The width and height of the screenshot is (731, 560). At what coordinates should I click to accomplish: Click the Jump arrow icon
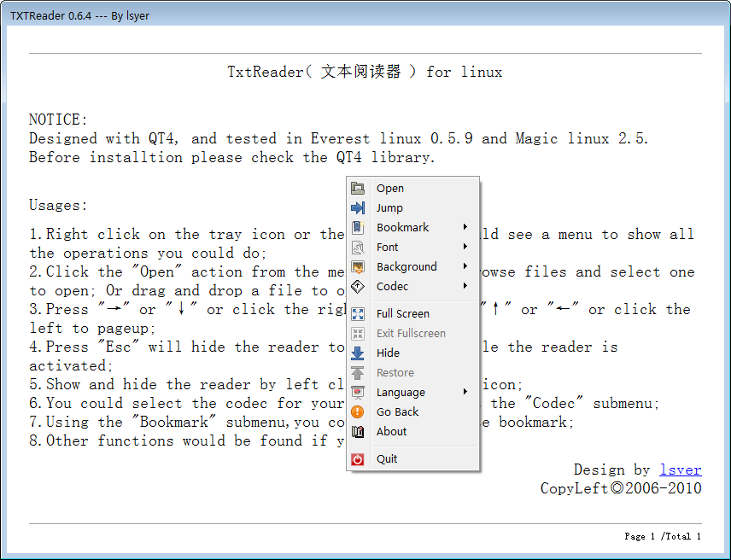pos(358,207)
